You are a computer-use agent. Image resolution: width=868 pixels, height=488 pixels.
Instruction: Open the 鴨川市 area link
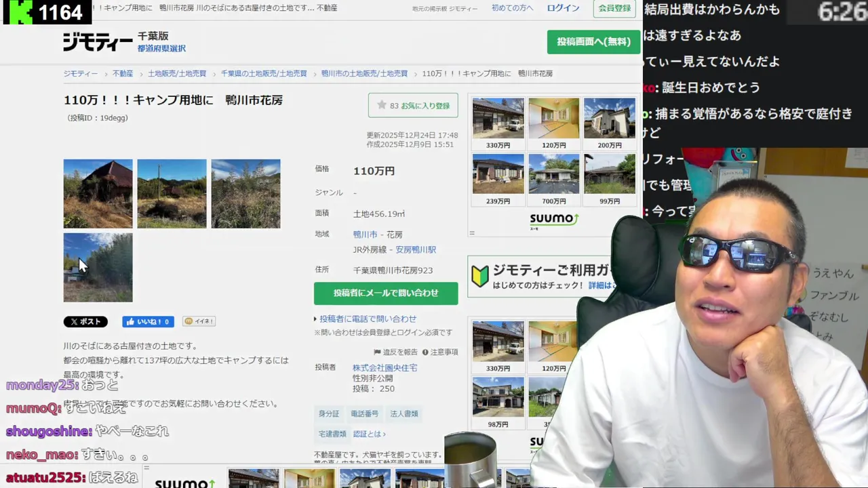pyautogui.click(x=365, y=235)
